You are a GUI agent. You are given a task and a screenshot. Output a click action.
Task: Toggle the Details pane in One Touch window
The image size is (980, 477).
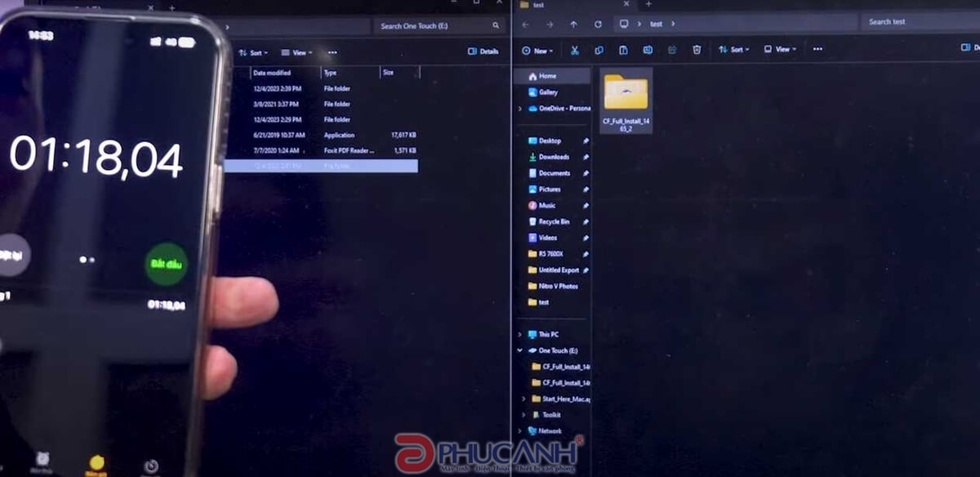click(x=483, y=51)
